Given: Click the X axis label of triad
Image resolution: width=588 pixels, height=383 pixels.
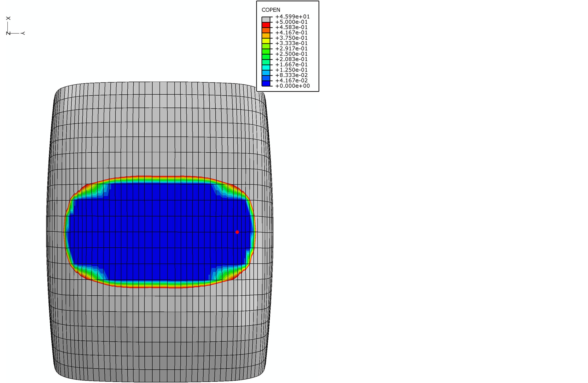Looking at the screenshot, I should pos(8,18).
